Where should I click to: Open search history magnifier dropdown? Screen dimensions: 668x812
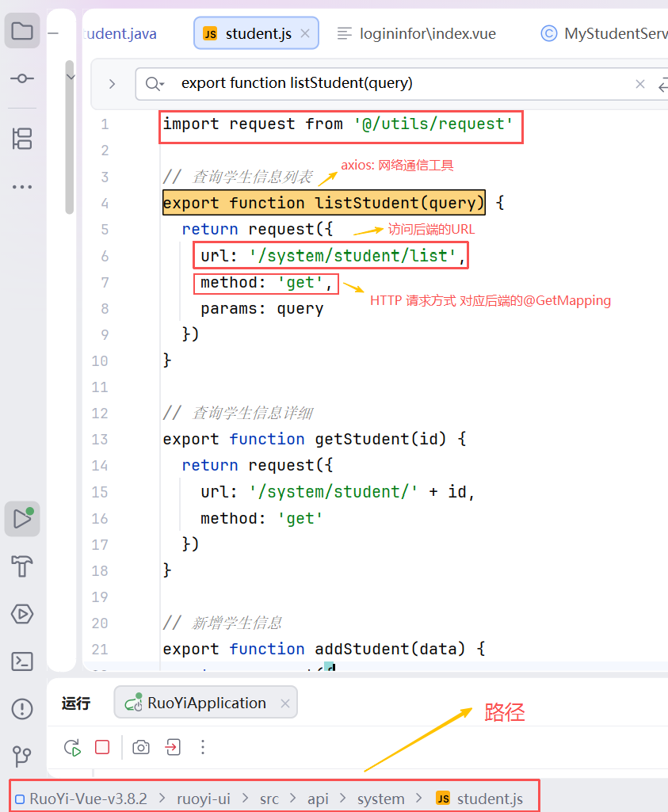tap(155, 84)
